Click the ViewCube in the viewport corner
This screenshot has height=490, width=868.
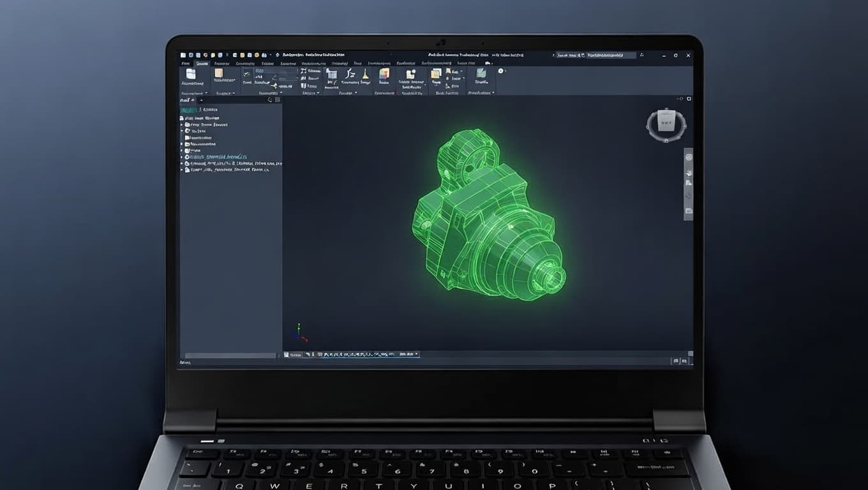pos(667,123)
